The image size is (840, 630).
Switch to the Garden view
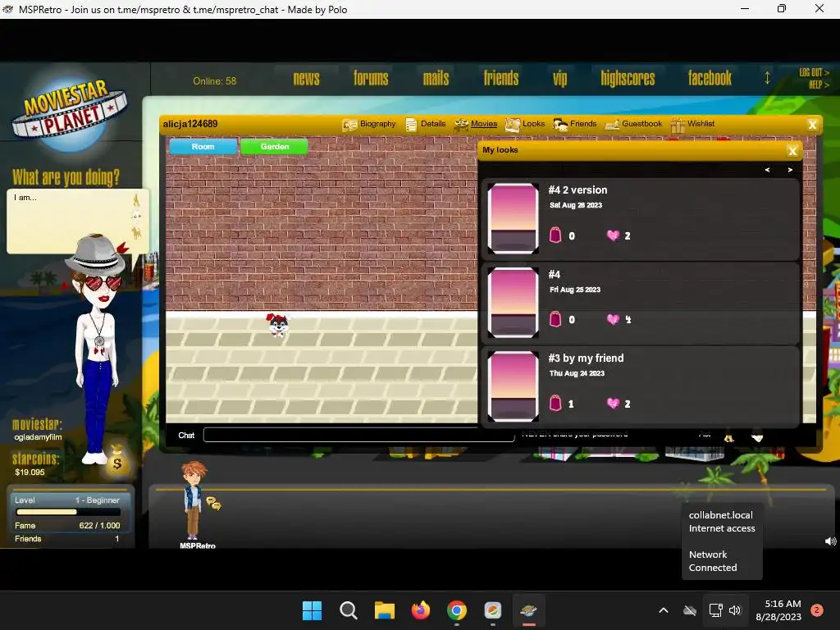pyautogui.click(x=274, y=147)
